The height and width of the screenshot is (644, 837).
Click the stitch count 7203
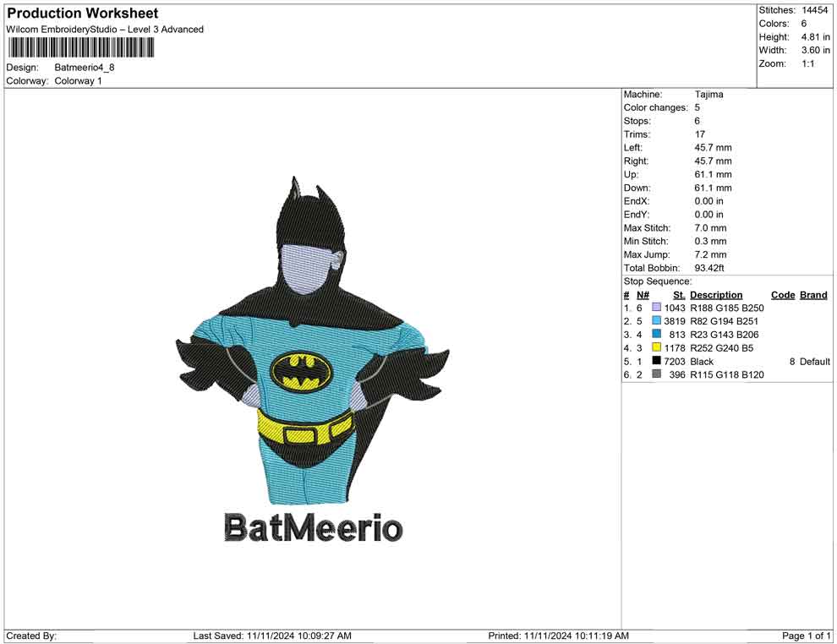point(674,361)
